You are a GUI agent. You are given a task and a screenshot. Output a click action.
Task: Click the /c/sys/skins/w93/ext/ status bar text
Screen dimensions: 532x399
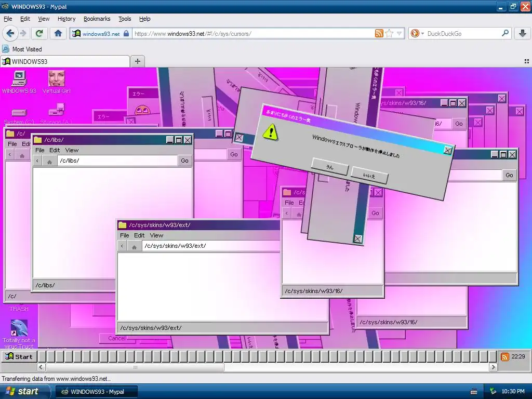tap(151, 328)
